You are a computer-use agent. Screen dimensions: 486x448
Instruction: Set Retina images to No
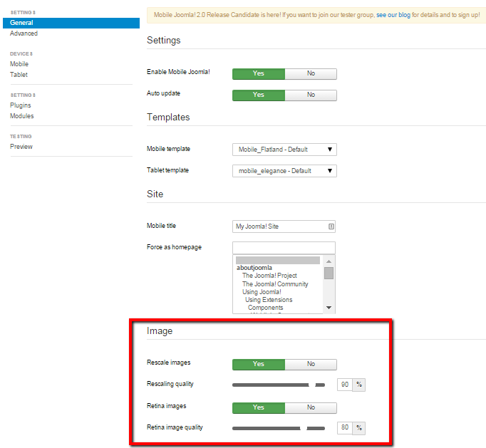tap(311, 407)
